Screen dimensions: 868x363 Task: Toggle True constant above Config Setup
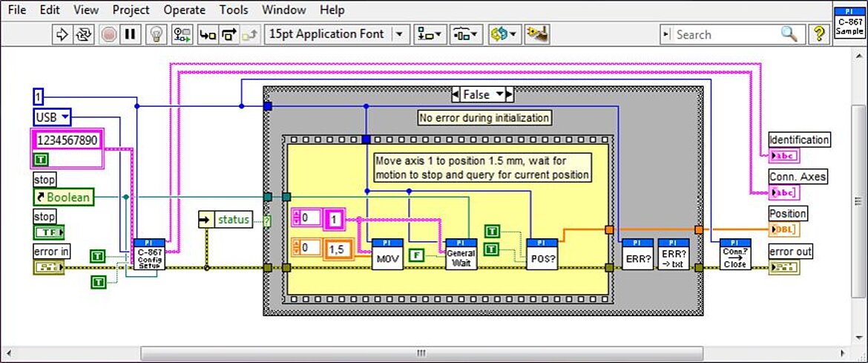pyautogui.click(x=98, y=256)
